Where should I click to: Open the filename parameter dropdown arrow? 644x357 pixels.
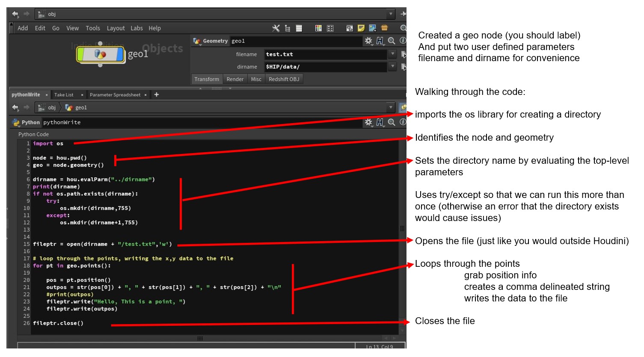(392, 54)
